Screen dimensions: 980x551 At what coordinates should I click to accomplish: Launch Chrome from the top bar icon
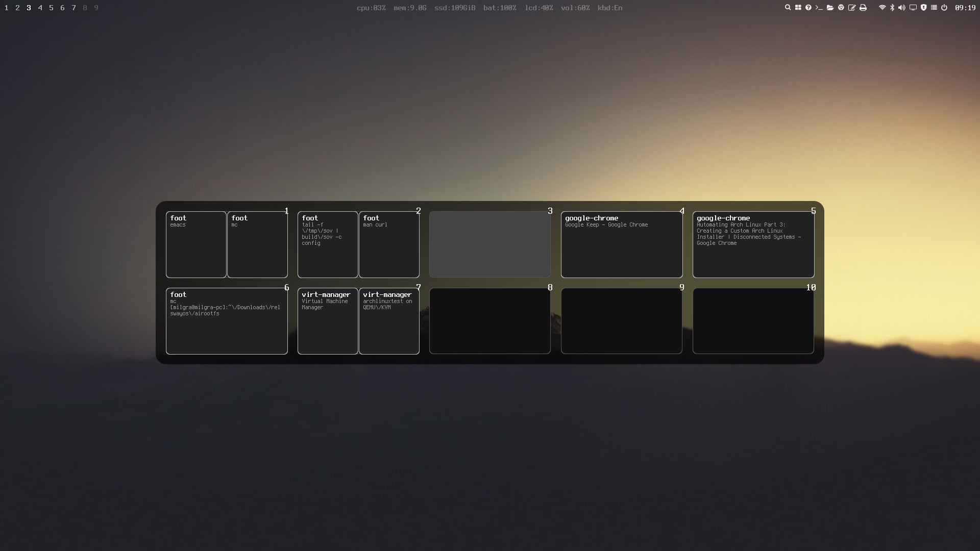click(841, 8)
